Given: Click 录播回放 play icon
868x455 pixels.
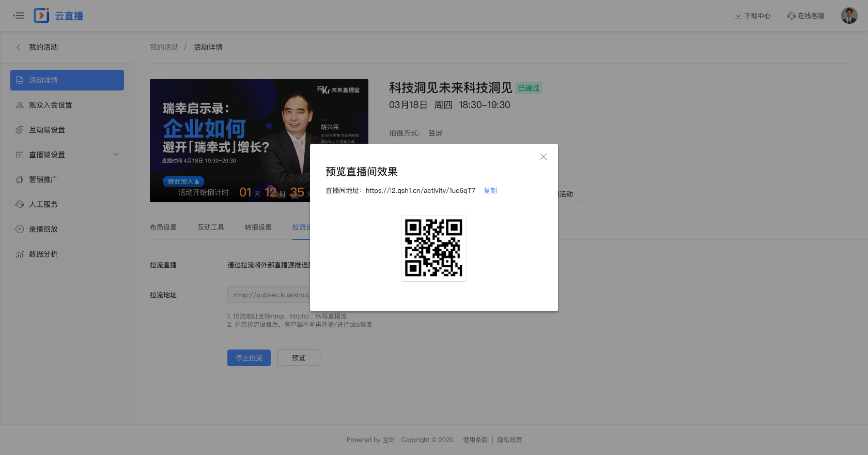Looking at the screenshot, I should click(x=20, y=229).
